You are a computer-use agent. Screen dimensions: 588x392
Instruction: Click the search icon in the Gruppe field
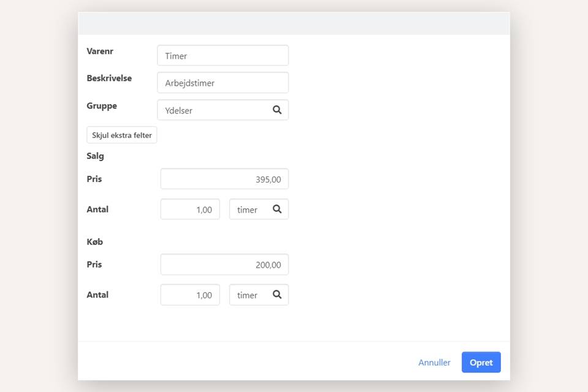coord(277,110)
